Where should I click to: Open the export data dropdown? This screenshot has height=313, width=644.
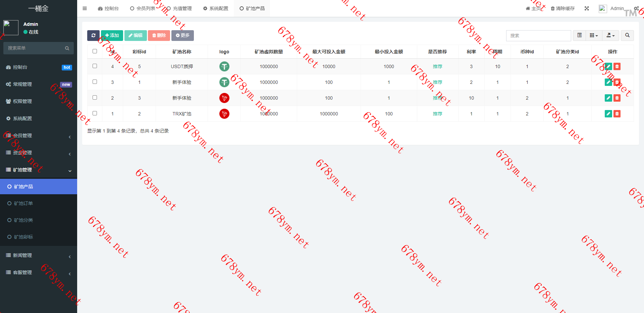click(x=610, y=36)
